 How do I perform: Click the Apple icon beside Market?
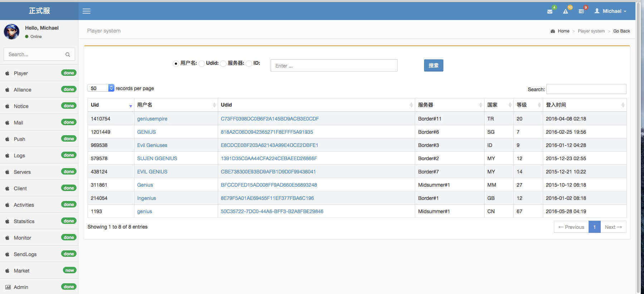(x=7, y=271)
